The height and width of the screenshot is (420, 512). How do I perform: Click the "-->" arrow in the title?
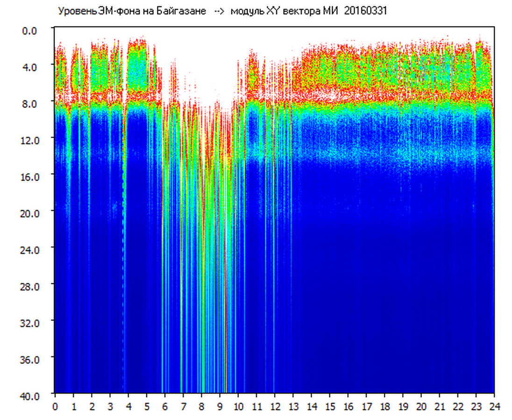coord(218,11)
